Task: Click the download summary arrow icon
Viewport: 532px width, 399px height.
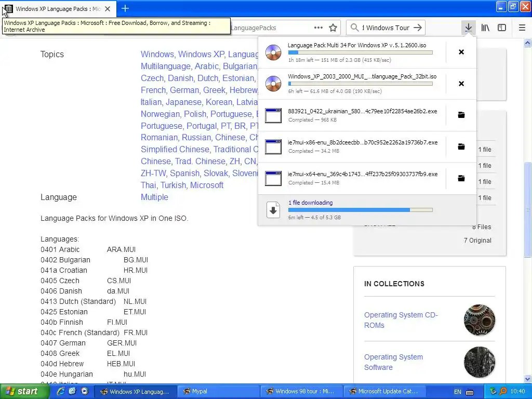Action: pos(273,210)
